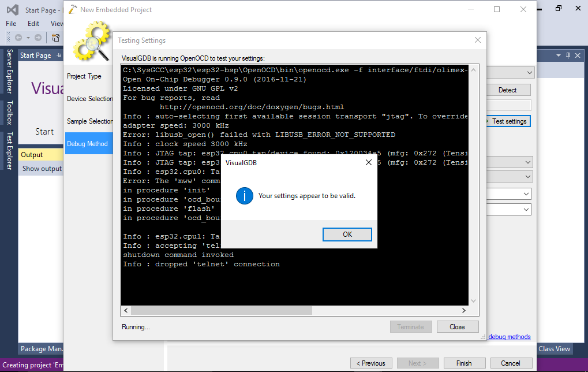Click the LIBUSB_ERROR_NOT_SUPPORTED console line
The height and width of the screenshot is (372, 588).
point(259,135)
